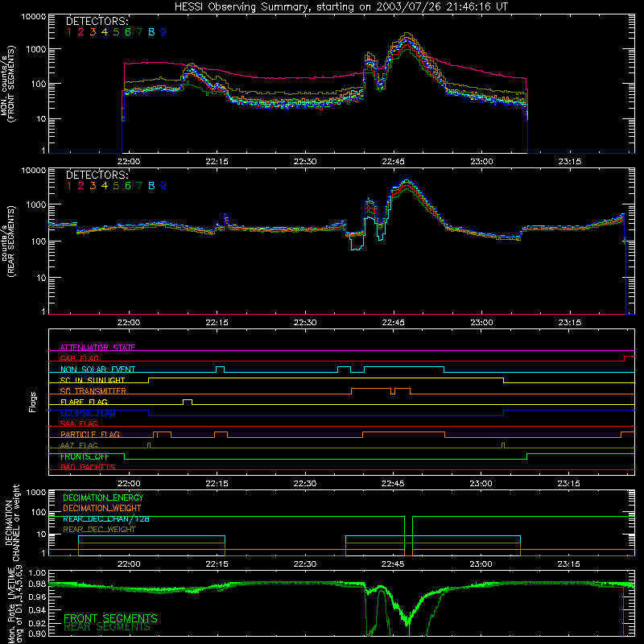Click the GAP_FLAG label
The height and width of the screenshot is (644, 644).
[x=79, y=358]
